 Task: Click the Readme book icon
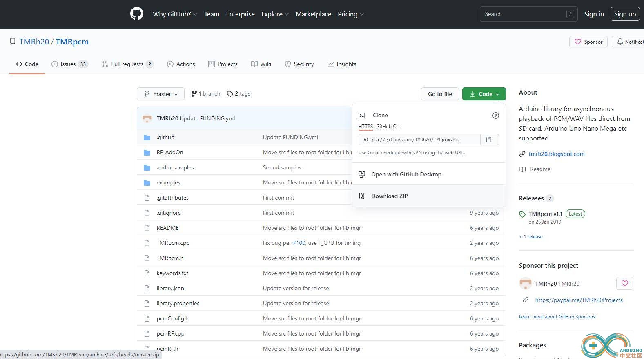(x=522, y=169)
